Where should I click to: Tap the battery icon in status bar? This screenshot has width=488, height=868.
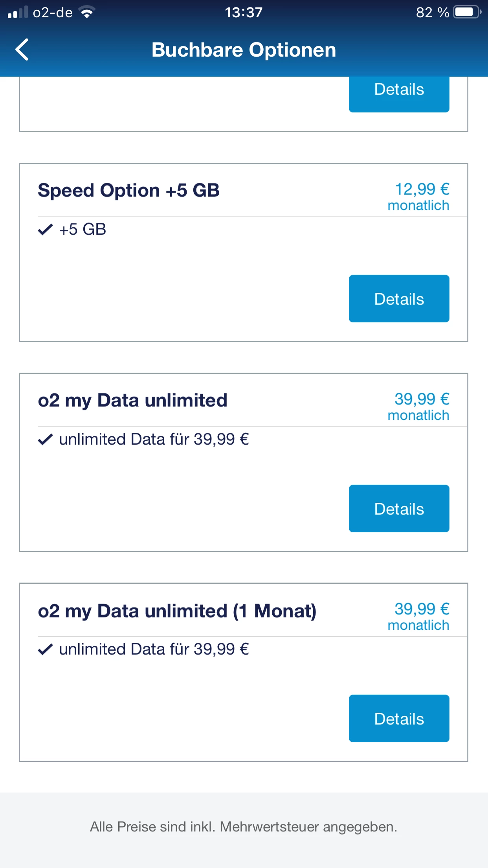pos(466,12)
